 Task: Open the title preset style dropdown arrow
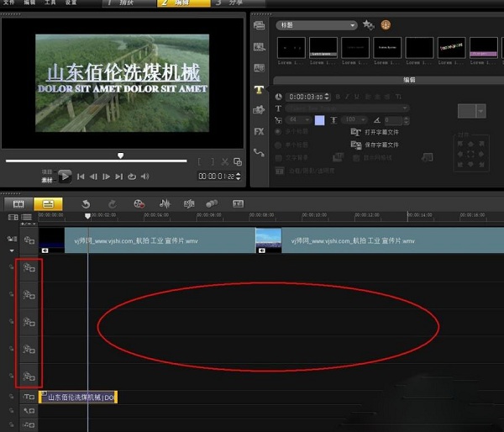[x=480, y=111]
